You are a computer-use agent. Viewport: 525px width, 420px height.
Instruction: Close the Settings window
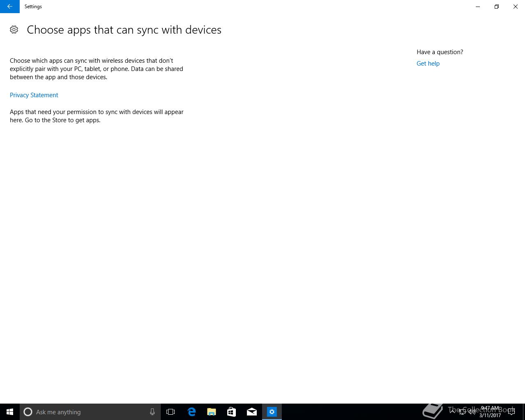click(516, 7)
